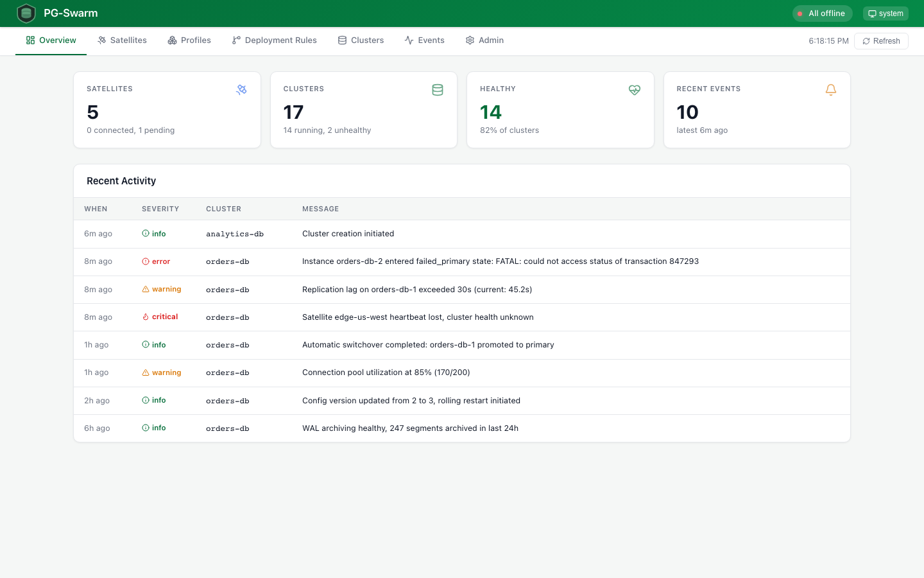Click the info icon in WAL archiving row

[146, 428]
